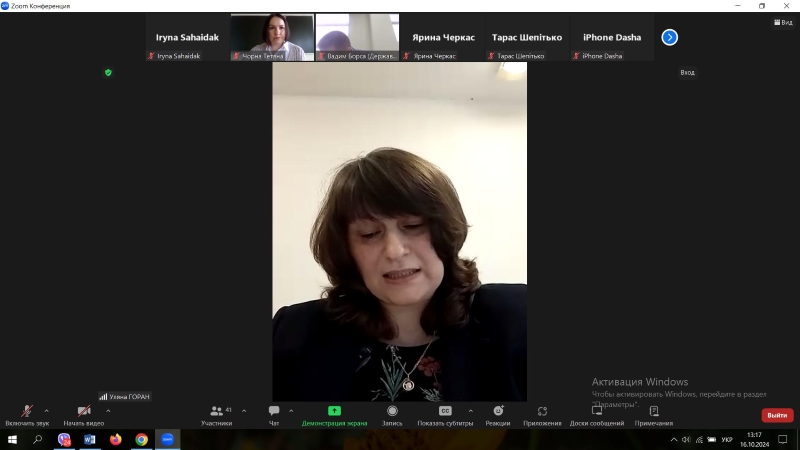This screenshot has height=450, width=800.
Task: Click Уляна ГОРАН speaker name label
Action: click(x=125, y=396)
